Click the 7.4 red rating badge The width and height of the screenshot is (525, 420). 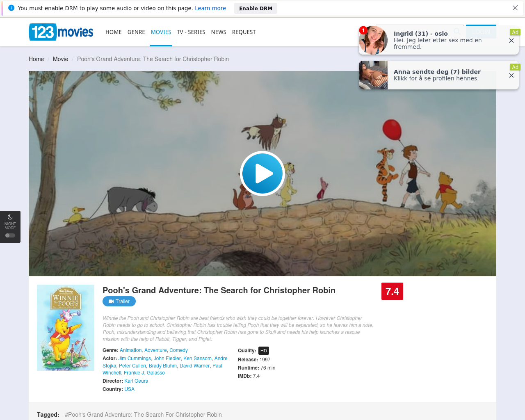(x=392, y=291)
